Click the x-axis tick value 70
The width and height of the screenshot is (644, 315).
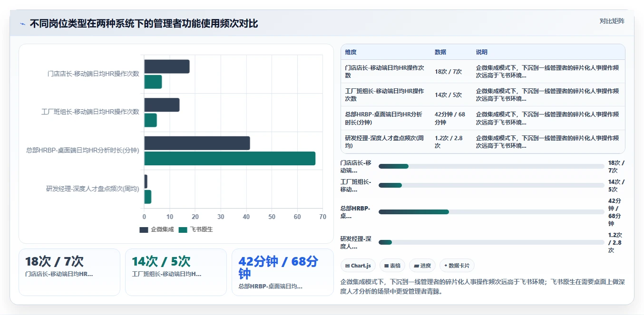coord(323,217)
